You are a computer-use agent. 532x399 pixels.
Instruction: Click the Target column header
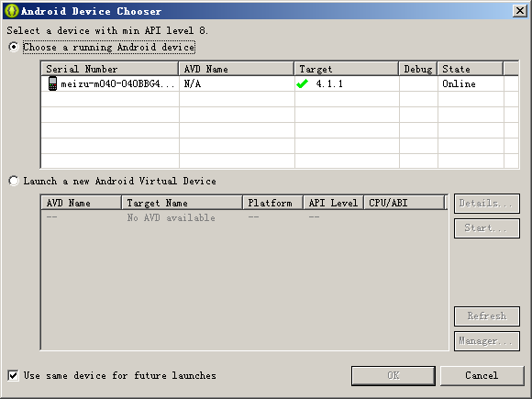pyautogui.click(x=347, y=69)
